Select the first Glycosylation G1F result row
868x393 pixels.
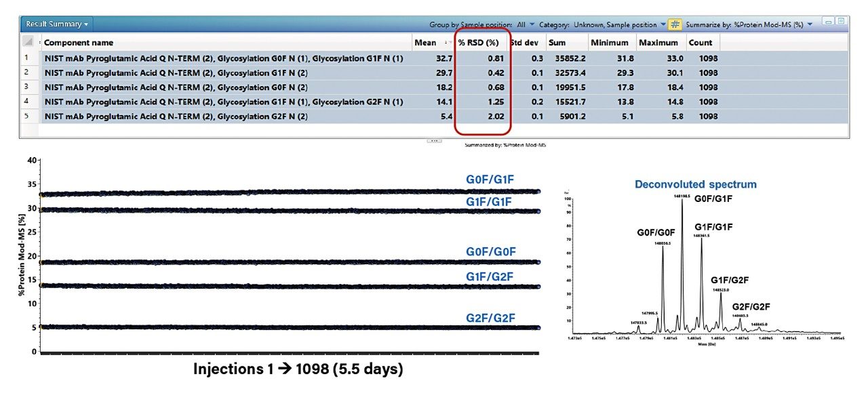tap(203, 73)
